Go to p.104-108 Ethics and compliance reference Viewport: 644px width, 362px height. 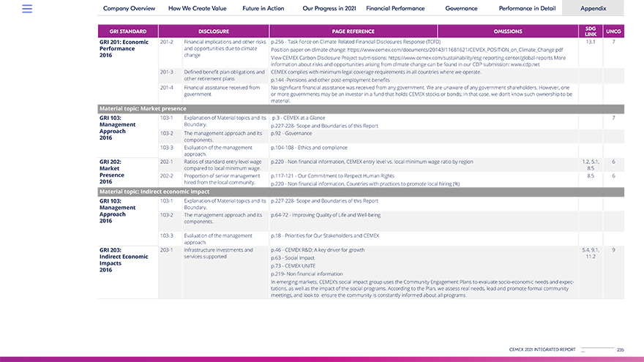click(x=309, y=147)
